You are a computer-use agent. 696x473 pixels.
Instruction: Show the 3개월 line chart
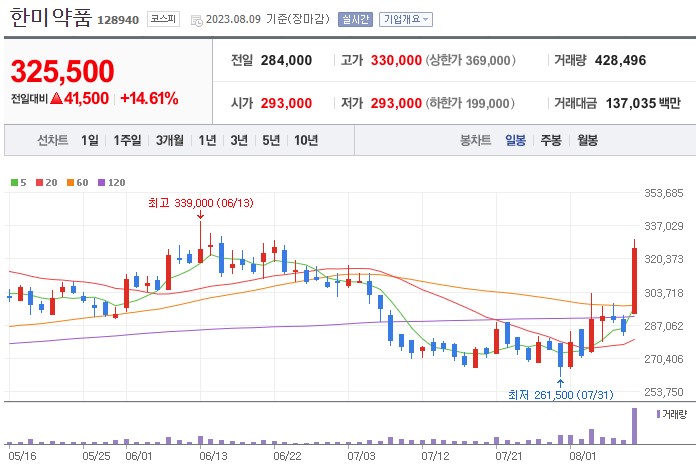click(170, 141)
